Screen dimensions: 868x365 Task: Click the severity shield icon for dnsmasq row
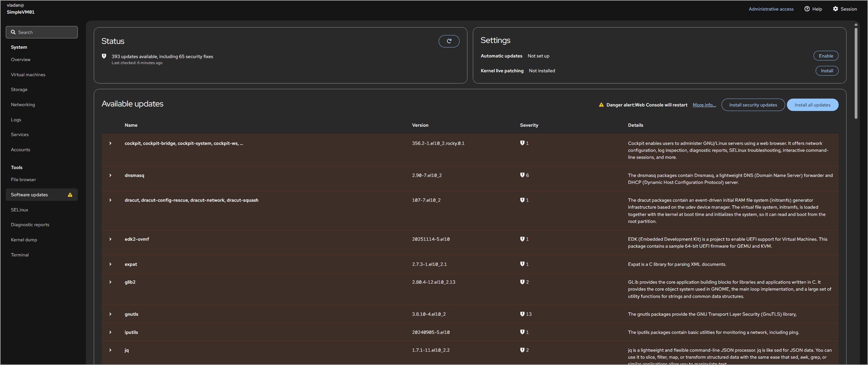click(x=522, y=175)
